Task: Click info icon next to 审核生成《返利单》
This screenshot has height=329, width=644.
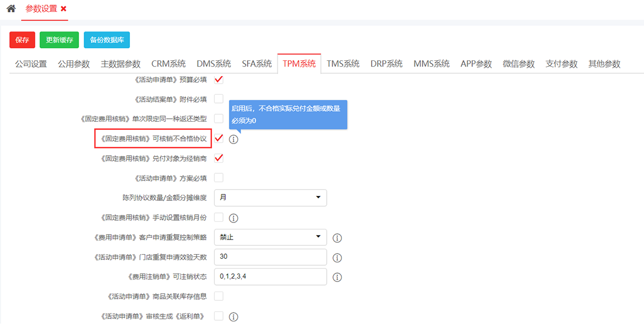Action: click(234, 317)
